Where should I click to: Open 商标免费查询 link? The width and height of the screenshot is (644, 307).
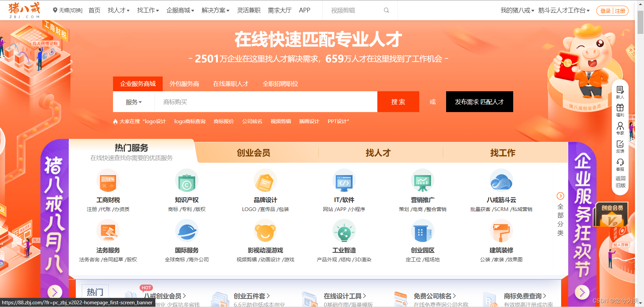[525, 296]
